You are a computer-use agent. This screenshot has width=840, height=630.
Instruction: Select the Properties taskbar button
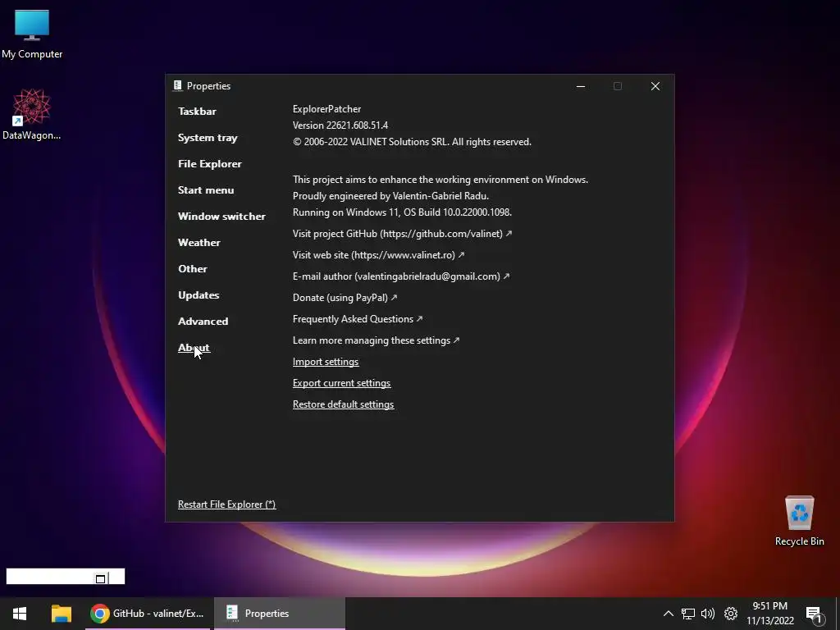(279, 614)
